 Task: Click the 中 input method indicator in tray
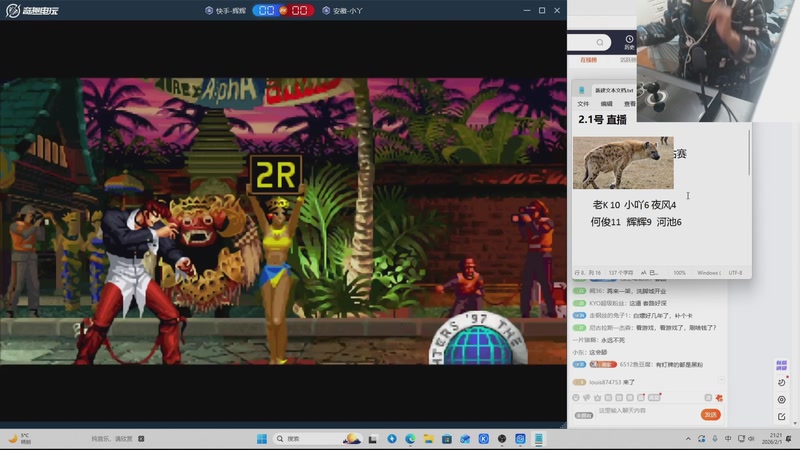[x=728, y=439]
